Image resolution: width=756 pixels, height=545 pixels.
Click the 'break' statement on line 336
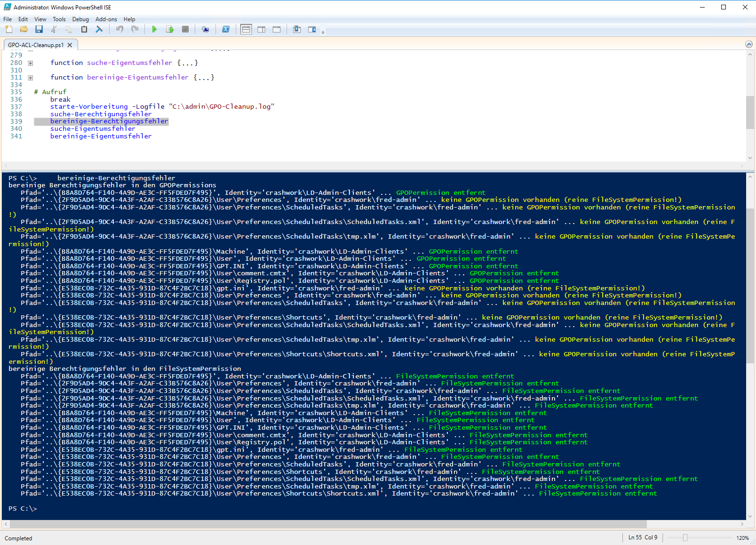click(x=60, y=99)
